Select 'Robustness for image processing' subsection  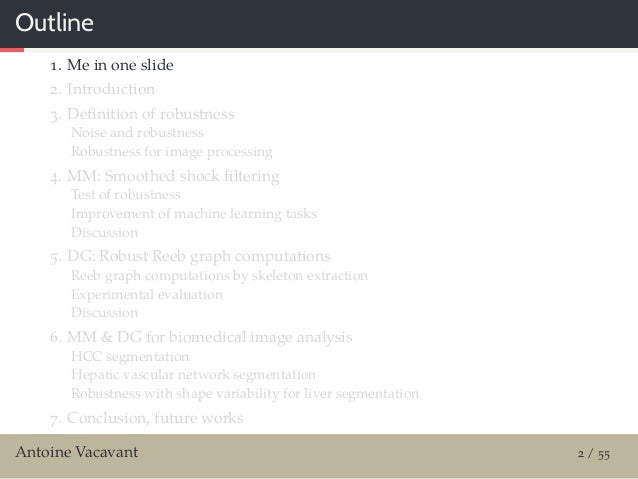tap(172, 152)
